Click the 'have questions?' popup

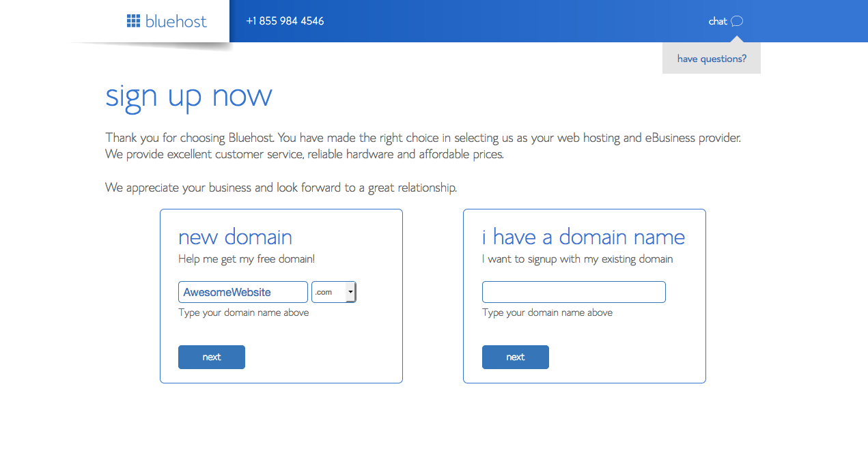[712, 59]
